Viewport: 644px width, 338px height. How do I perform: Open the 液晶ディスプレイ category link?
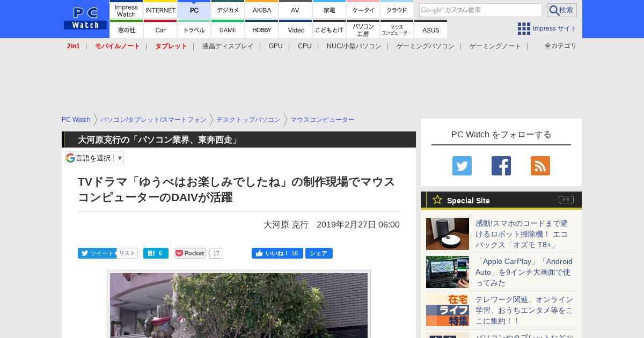(228, 46)
